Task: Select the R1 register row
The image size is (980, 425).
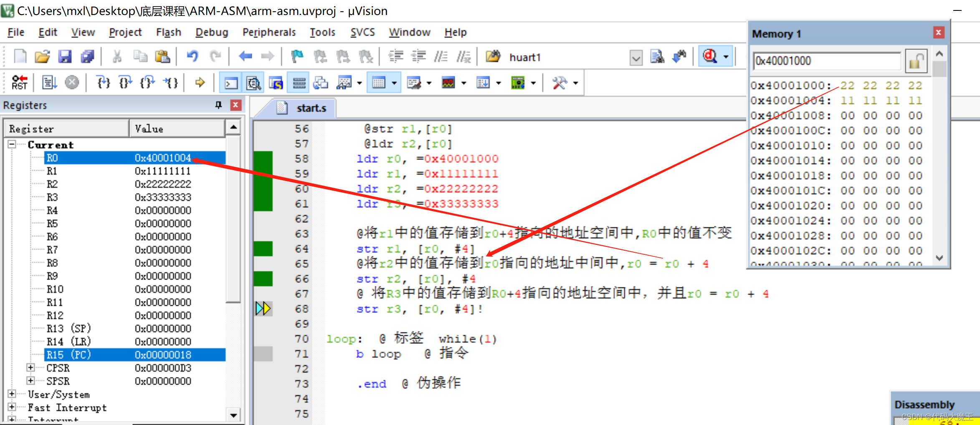Action: click(x=134, y=171)
